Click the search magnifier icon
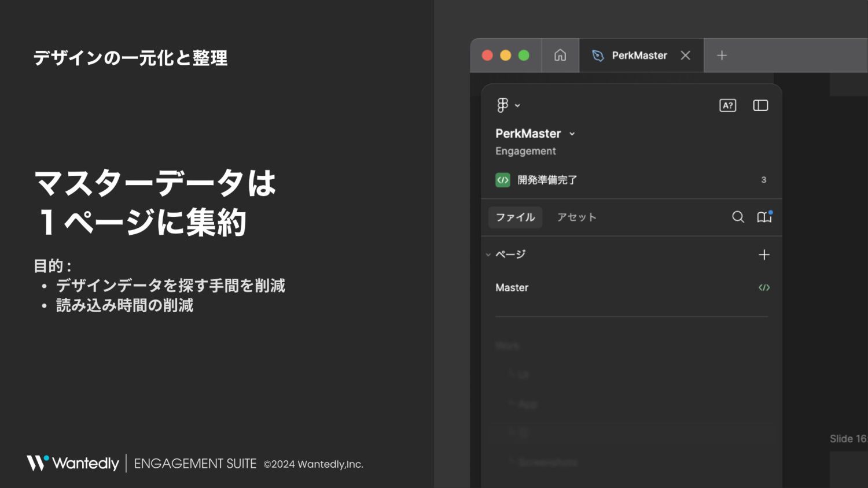The image size is (868, 488). click(x=738, y=217)
